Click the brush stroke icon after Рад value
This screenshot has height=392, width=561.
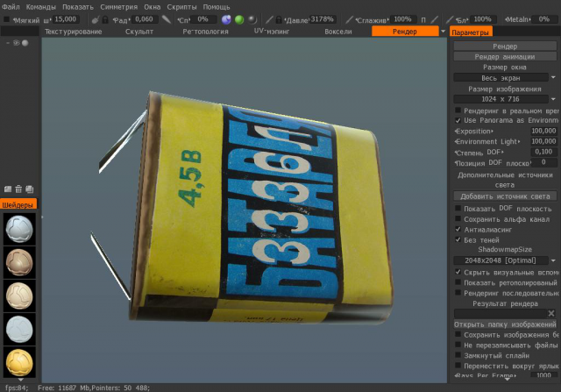167,19
